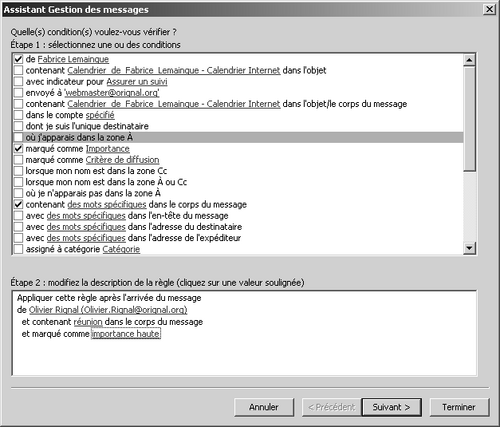Click the Suivant > button
This screenshot has width=500, height=427.
tap(391, 407)
